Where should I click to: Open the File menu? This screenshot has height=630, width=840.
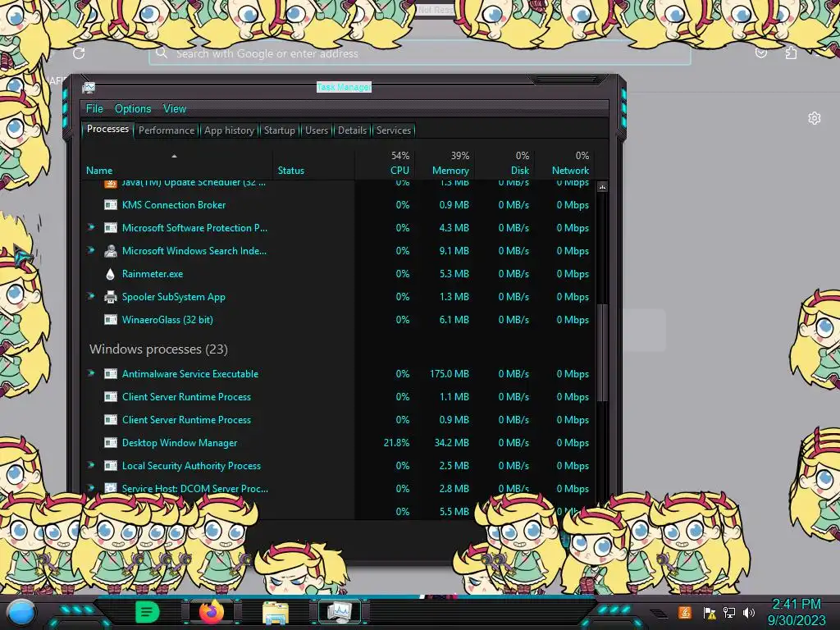[94, 109]
